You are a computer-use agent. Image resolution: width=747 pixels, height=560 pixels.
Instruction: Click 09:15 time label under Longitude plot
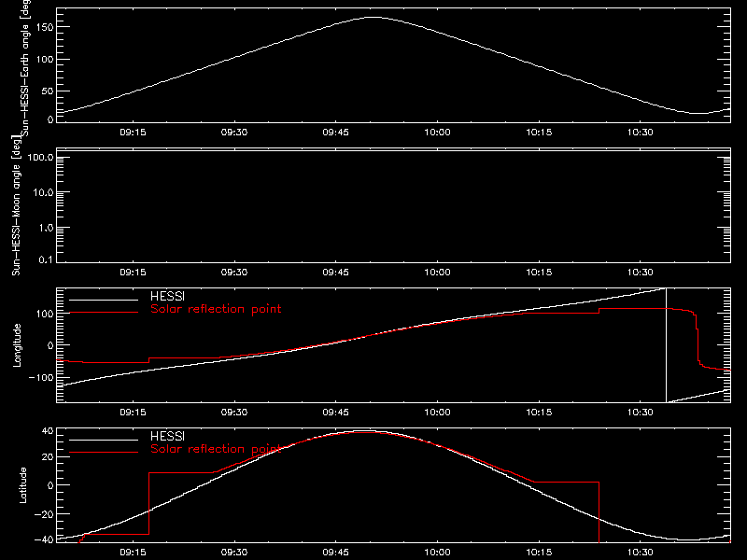133,413
